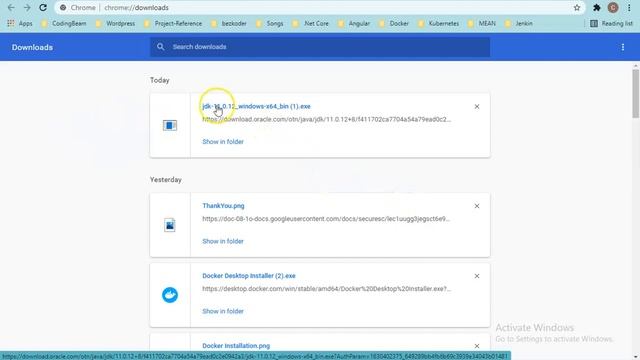
Task: Open the Angular bookmark folder
Action: pos(354,24)
